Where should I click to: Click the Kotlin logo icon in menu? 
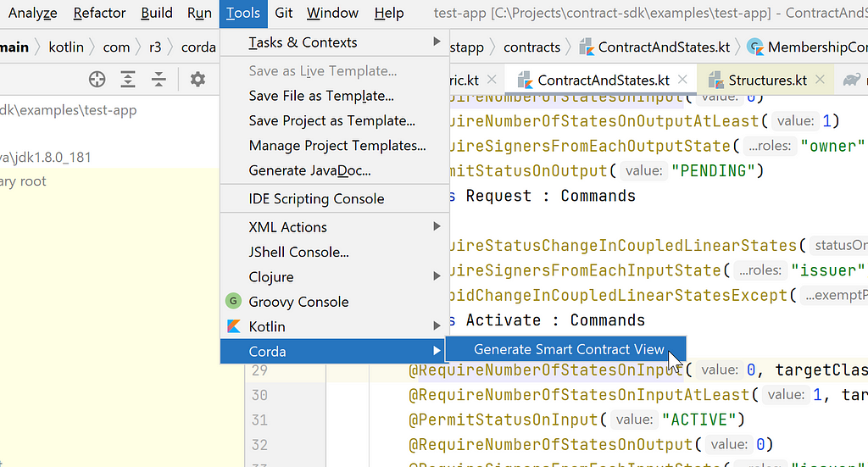tap(234, 326)
